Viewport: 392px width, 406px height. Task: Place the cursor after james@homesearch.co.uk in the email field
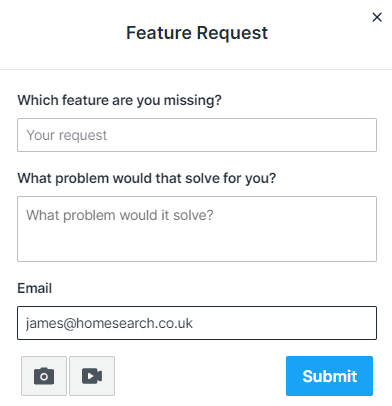tap(197, 323)
